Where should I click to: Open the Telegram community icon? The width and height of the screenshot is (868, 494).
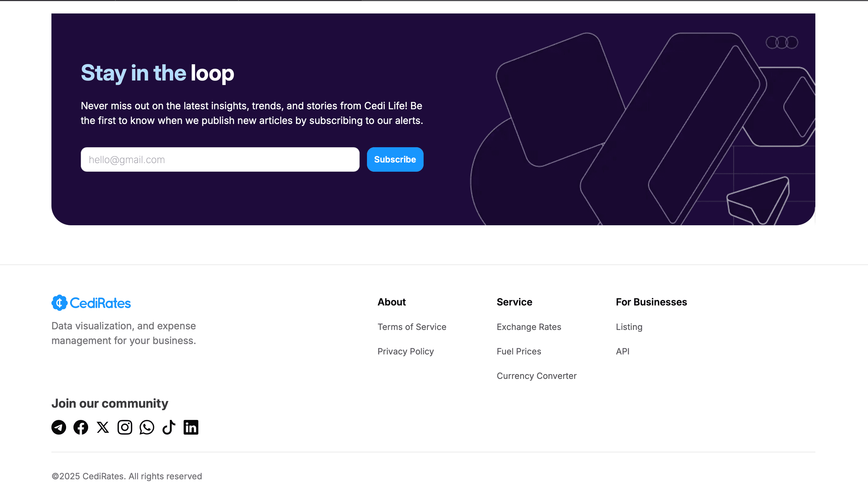[58, 427]
